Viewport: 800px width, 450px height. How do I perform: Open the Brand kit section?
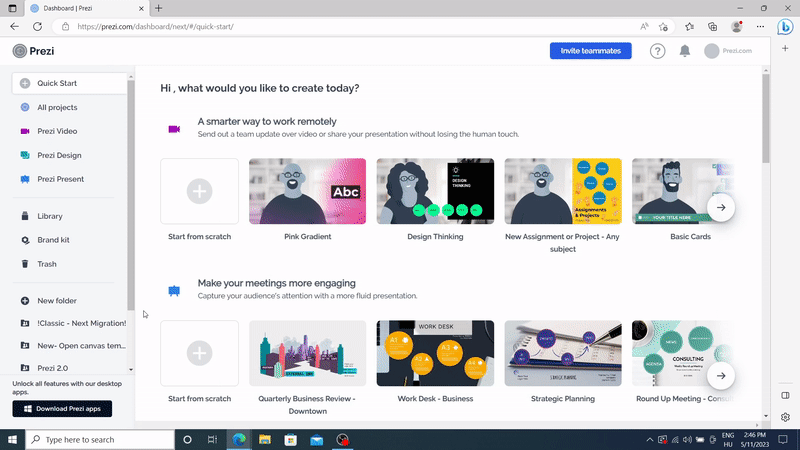pos(53,240)
